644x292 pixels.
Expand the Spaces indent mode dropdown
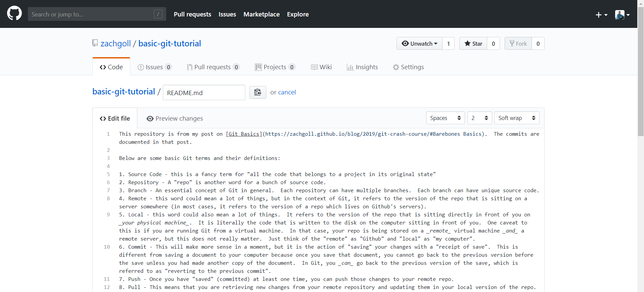click(x=445, y=118)
